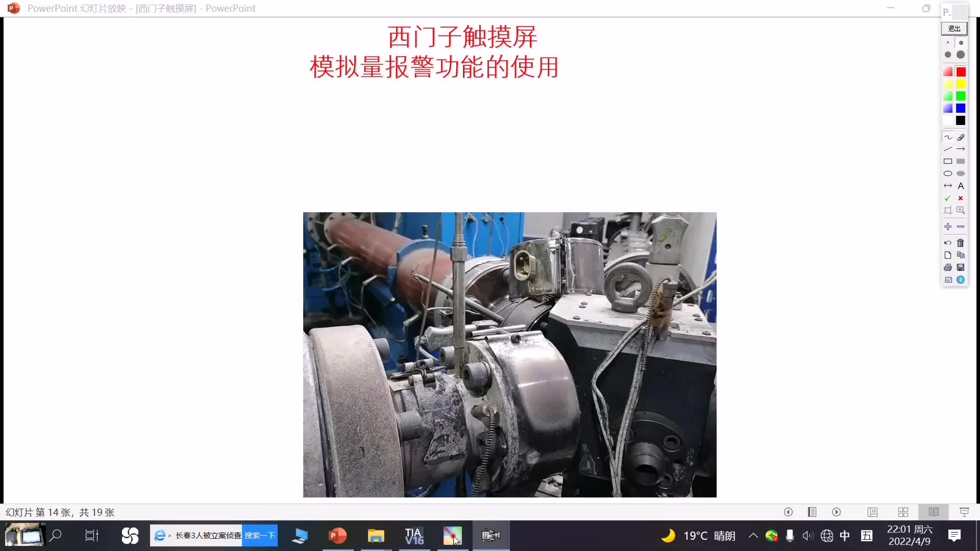The image size is (980, 551).
Task: Click the plus zoom-in icon
Action: click(948, 227)
